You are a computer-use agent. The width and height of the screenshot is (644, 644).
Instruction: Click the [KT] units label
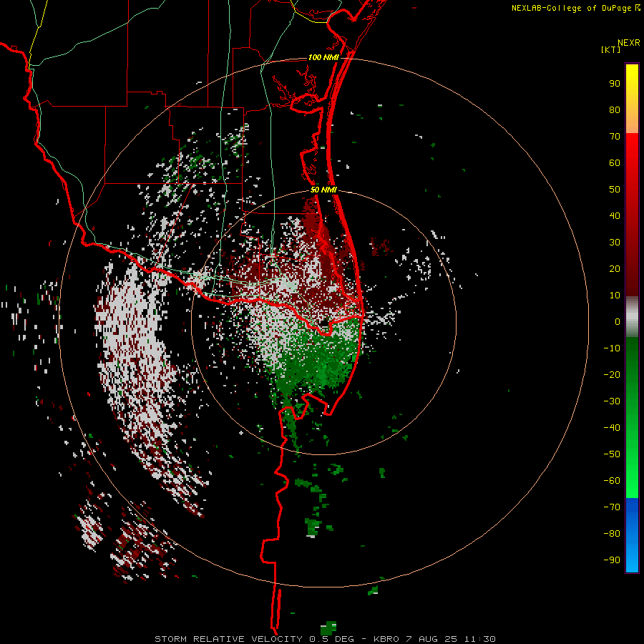[x=611, y=49]
